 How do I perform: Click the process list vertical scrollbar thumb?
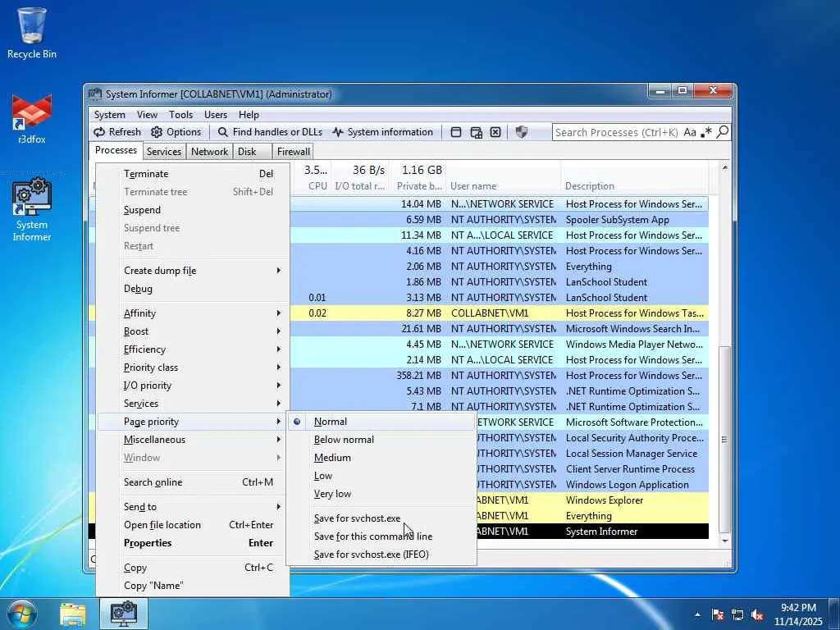724,440
